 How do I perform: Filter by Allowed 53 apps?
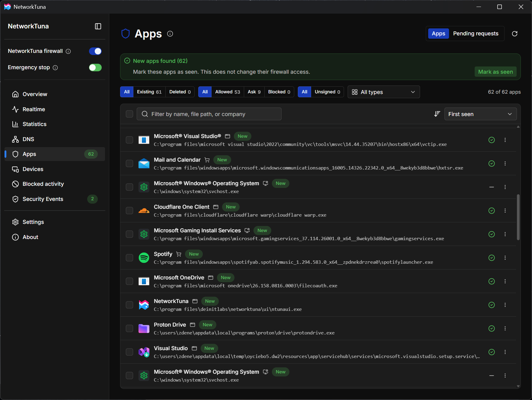pos(228,92)
